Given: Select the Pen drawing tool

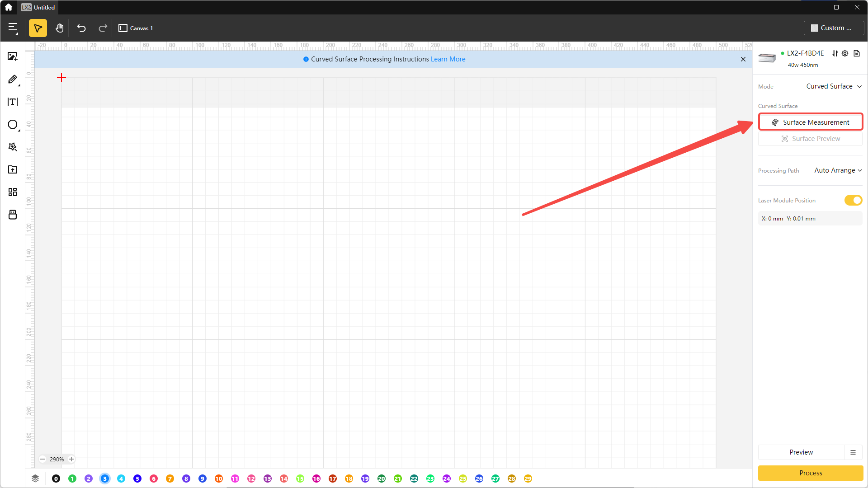Looking at the screenshot, I should (x=12, y=80).
